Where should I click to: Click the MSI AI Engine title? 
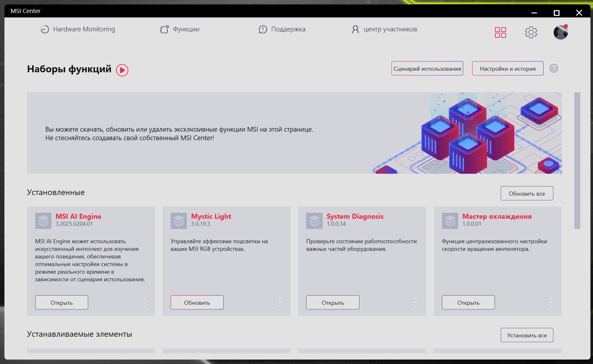(x=78, y=216)
